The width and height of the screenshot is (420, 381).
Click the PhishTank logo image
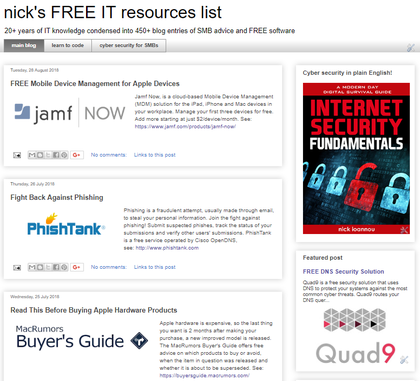(66, 225)
